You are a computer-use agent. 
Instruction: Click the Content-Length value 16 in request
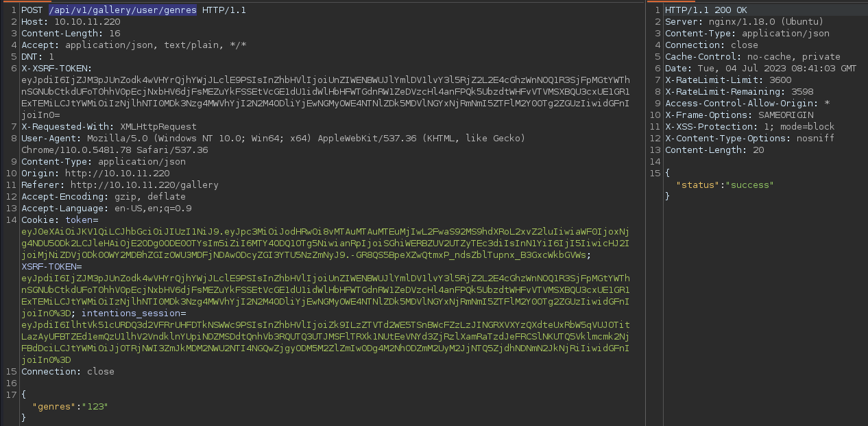(114, 34)
